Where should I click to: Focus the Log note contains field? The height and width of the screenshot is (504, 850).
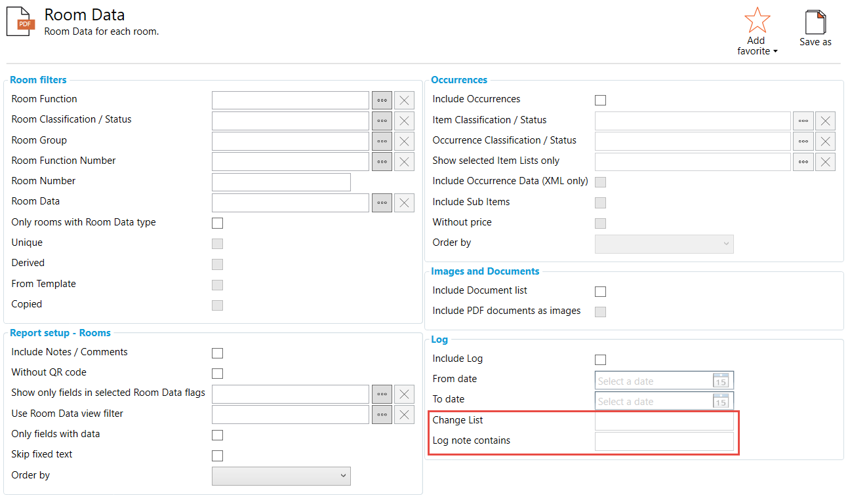[664, 442]
